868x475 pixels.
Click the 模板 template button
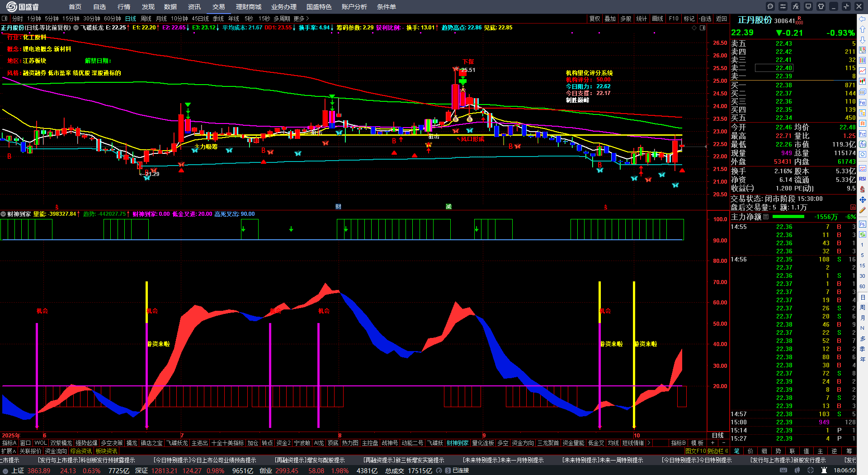point(697,443)
